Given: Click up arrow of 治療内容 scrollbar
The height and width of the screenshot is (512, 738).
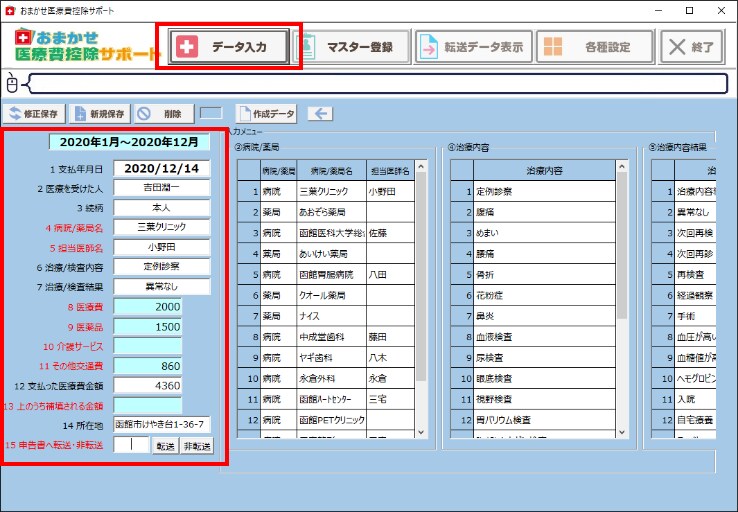Looking at the screenshot, I should coord(622,167).
